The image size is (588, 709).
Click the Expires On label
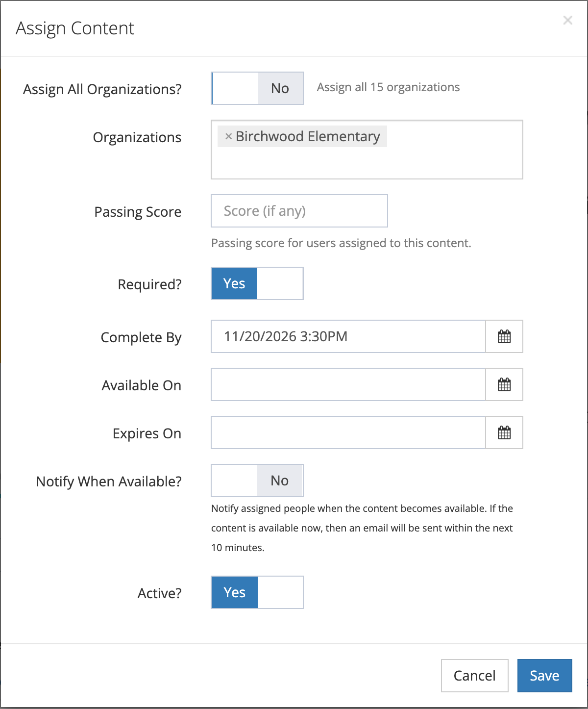[147, 433]
